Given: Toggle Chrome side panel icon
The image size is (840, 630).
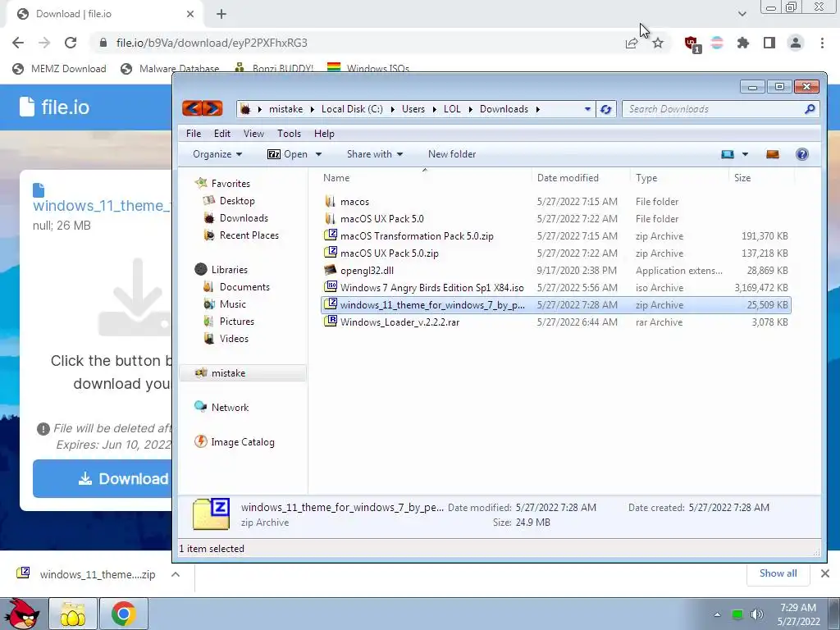Looking at the screenshot, I should (x=769, y=43).
